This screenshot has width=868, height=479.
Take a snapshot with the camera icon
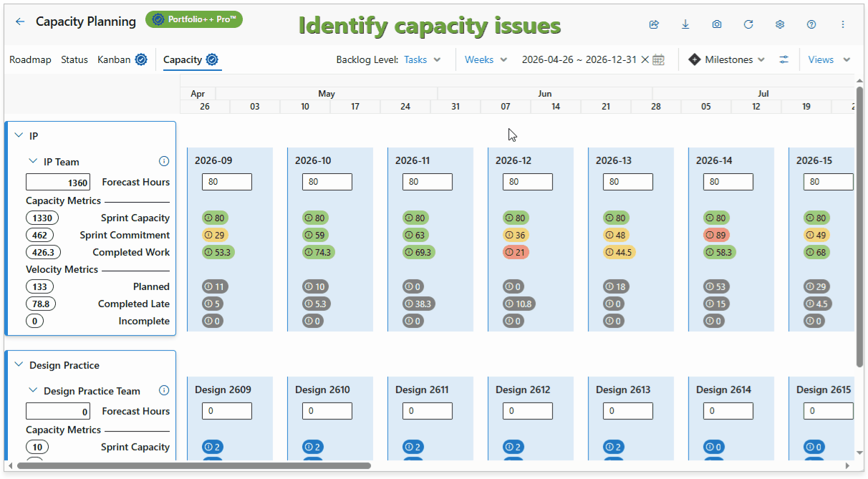point(717,24)
